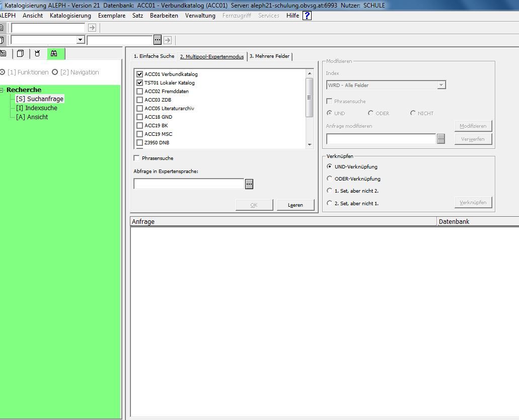Open the administration tab icon in left panel
The width and height of the screenshot is (519, 420).
point(37,53)
